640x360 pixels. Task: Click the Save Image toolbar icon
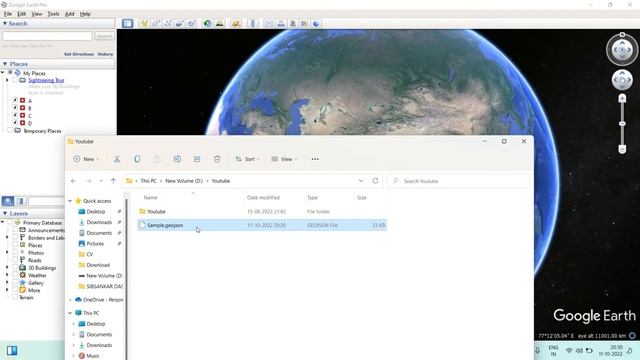pos(293,24)
